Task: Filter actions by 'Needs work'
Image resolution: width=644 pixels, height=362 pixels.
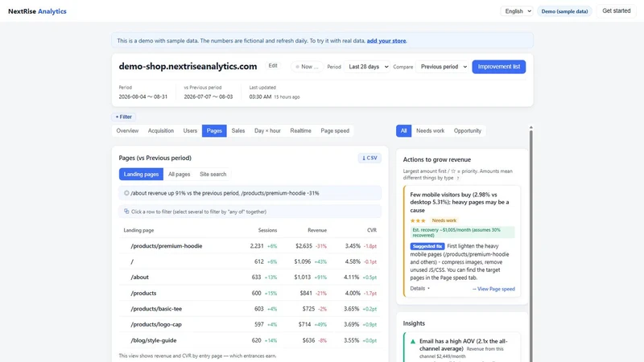Action: click(431, 130)
